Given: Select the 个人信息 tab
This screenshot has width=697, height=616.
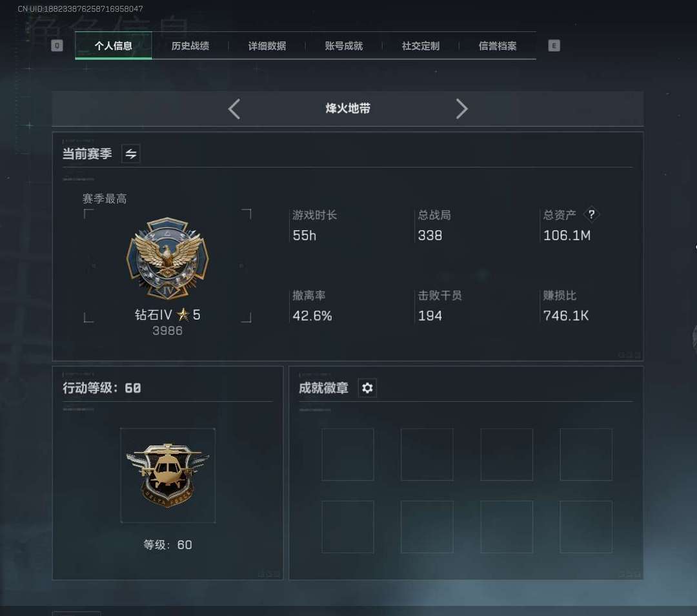Looking at the screenshot, I should [x=114, y=46].
